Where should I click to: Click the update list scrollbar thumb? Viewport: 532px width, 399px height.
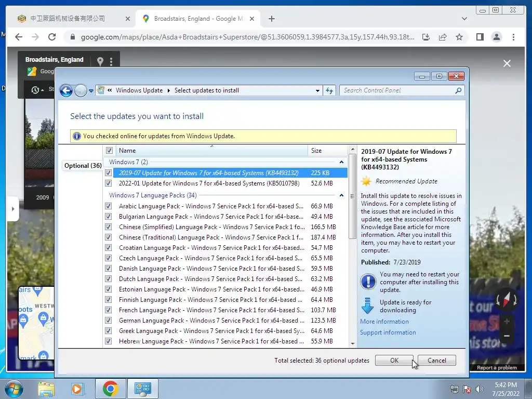[353, 196]
